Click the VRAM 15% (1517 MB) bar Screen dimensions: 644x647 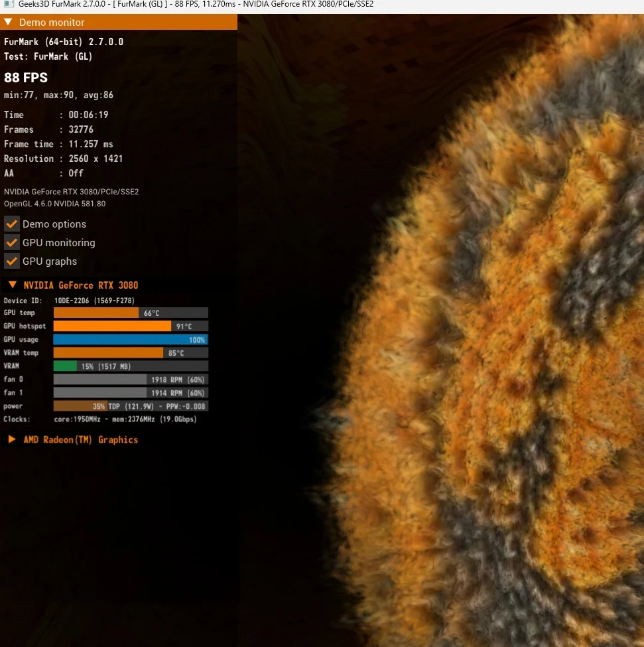[x=131, y=366]
